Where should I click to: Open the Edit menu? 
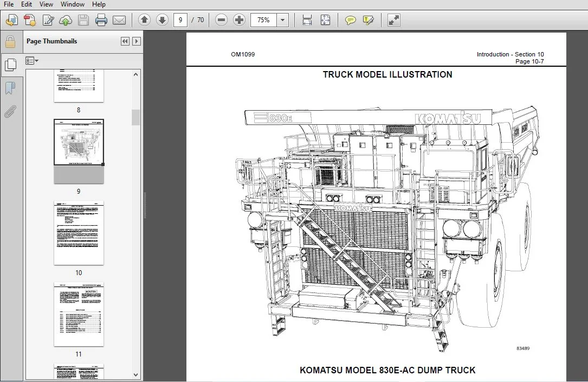tap(26, 4)
